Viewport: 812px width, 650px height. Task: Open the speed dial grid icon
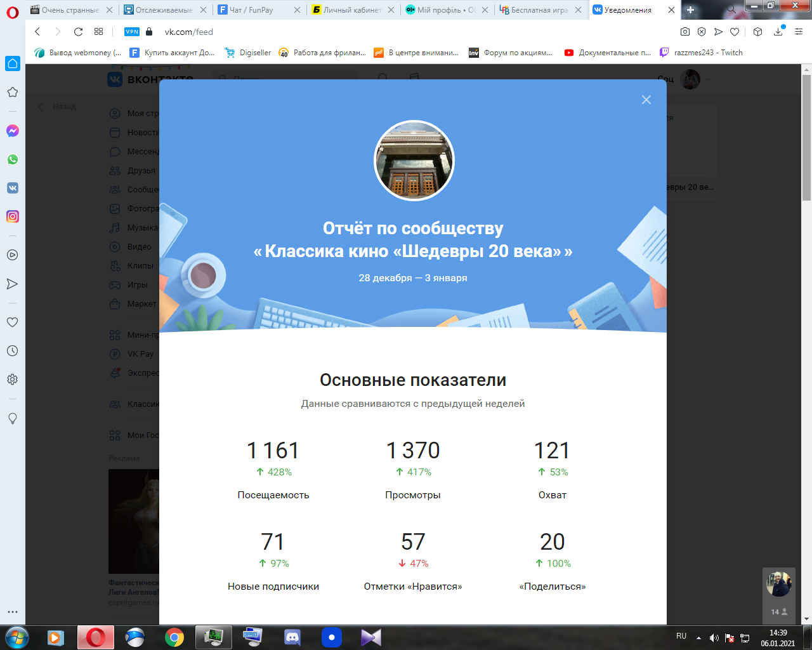tap(98, 32)
